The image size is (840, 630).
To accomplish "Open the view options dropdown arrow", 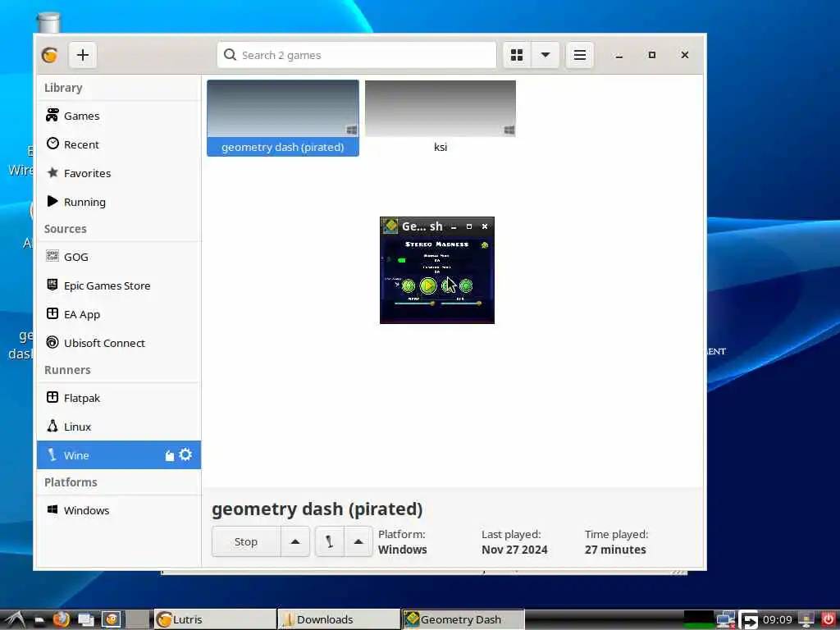I will click(x=546, y=55).
